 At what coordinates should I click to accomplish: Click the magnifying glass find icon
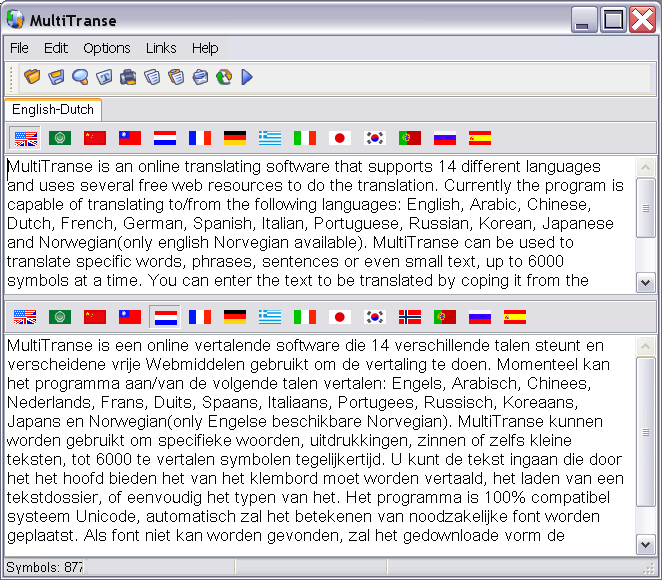pos(80,77)
